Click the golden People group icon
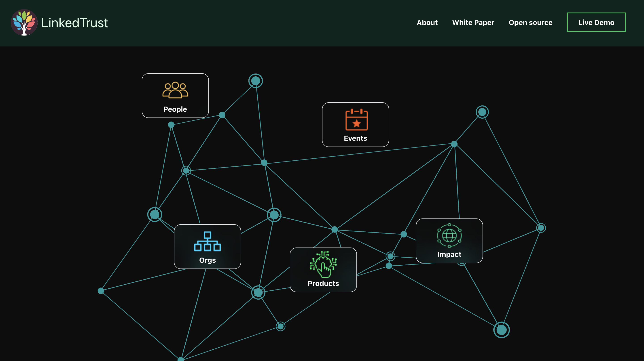Viewport: 644px width, 361px height. pos(175,90)
